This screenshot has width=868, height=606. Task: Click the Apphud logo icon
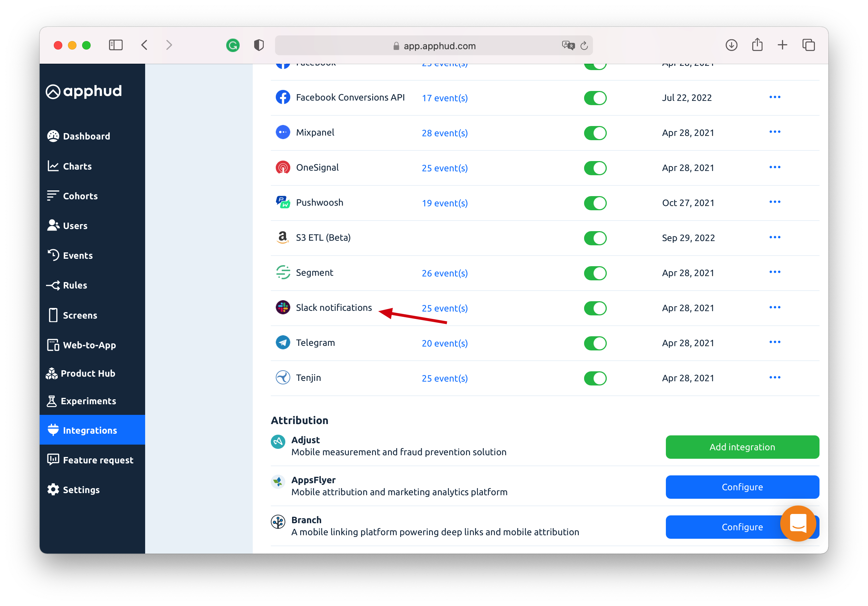pyautogui.click(x=53, y=91)
